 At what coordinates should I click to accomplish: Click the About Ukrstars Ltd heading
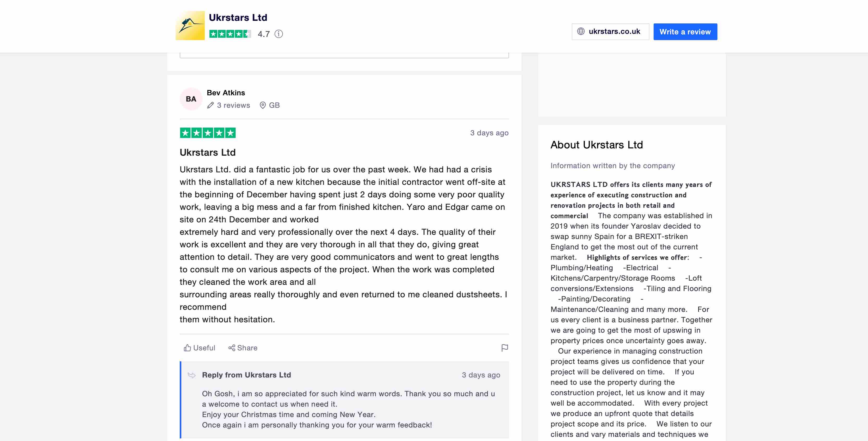click(596, 145)
